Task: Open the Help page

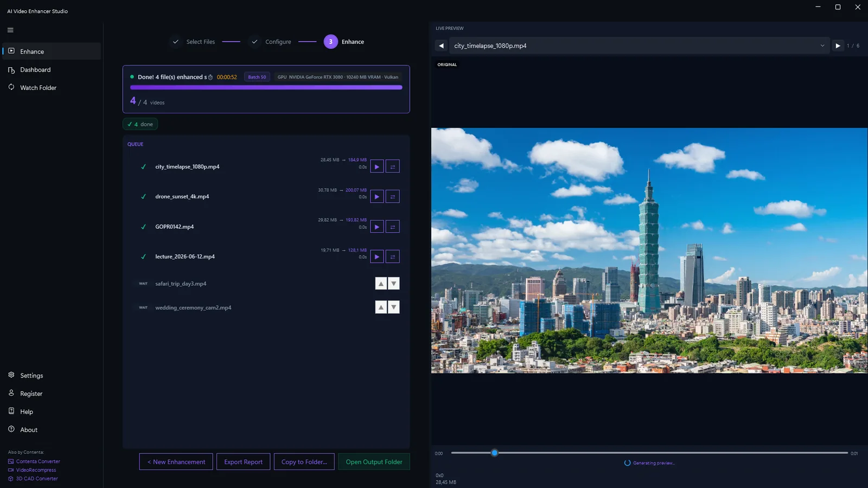Action: click(52, 412)
